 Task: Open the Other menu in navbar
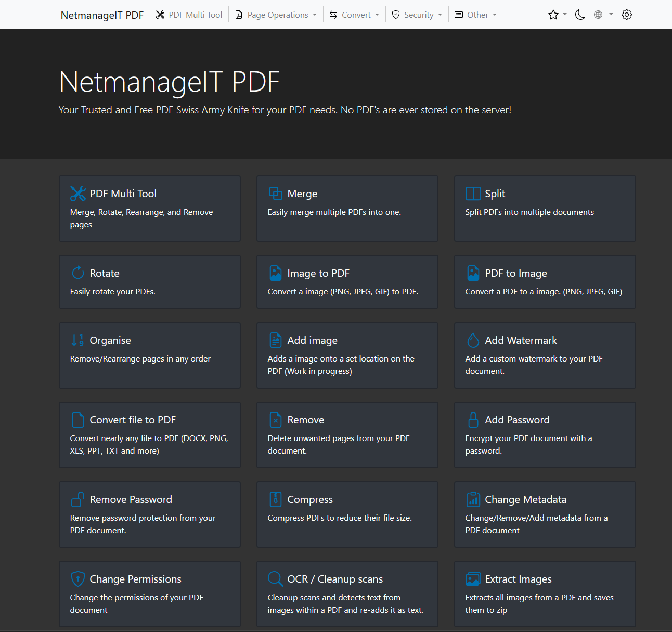(476, 15)
